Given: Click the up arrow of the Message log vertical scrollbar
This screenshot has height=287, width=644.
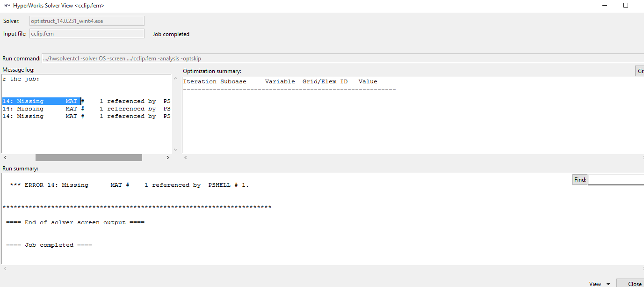Looking at the screenshot, I should pyautogui.click(x=175, y=79).
